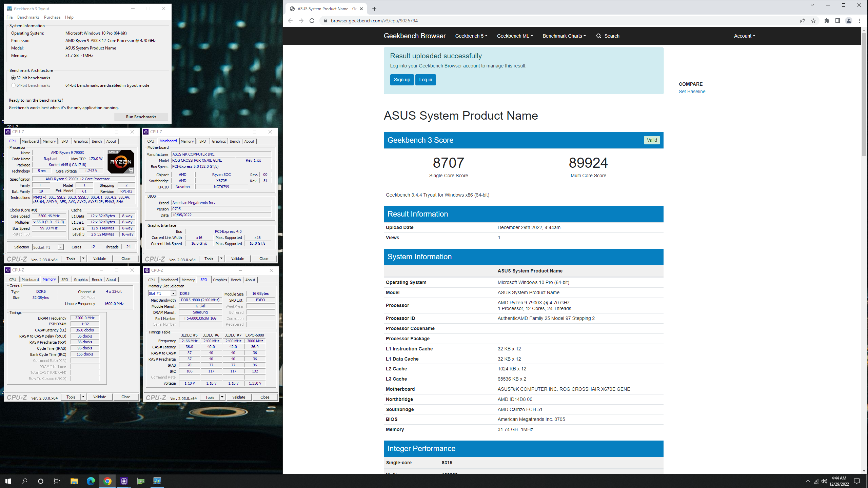868x488 pixels.
Task: Click Validate in CPU-Z Mainboard window
Action: pyautogui.click(x=238, y=259)
